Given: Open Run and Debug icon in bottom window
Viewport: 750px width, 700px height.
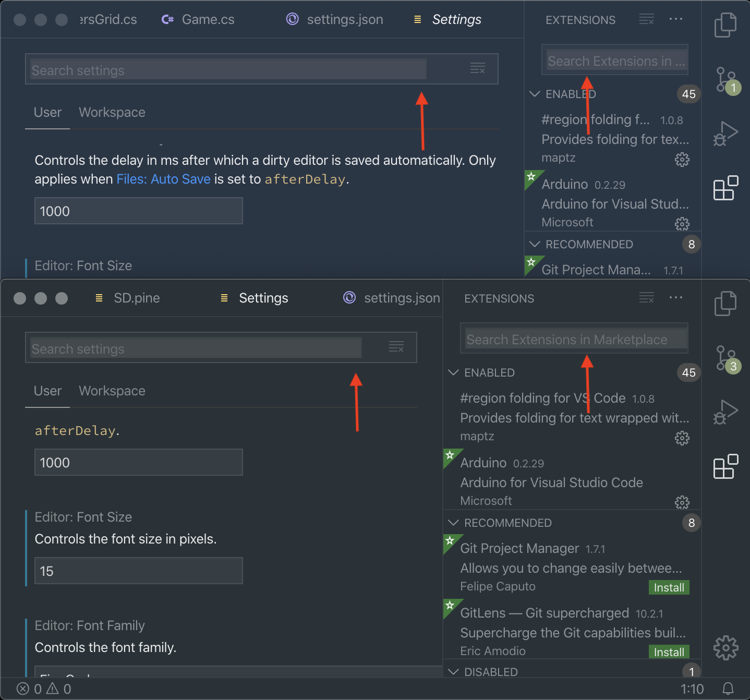Looking at the screenshot, I should coord(725,412).
